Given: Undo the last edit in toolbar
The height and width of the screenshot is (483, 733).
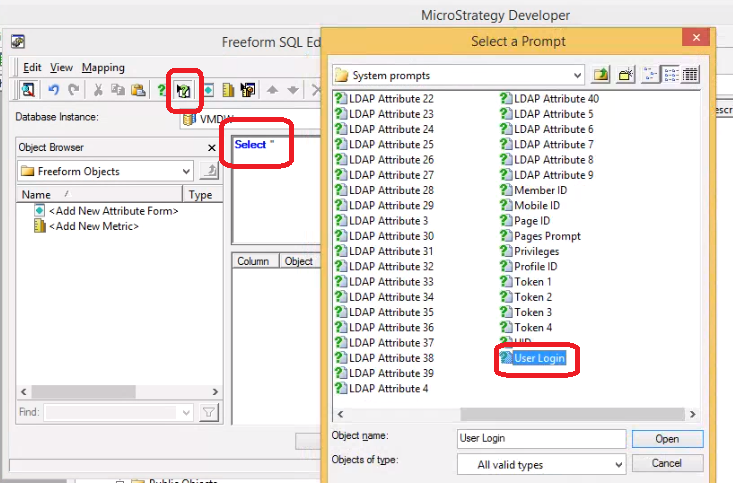Looking at the screenshot, I should [x=54, y=89].
